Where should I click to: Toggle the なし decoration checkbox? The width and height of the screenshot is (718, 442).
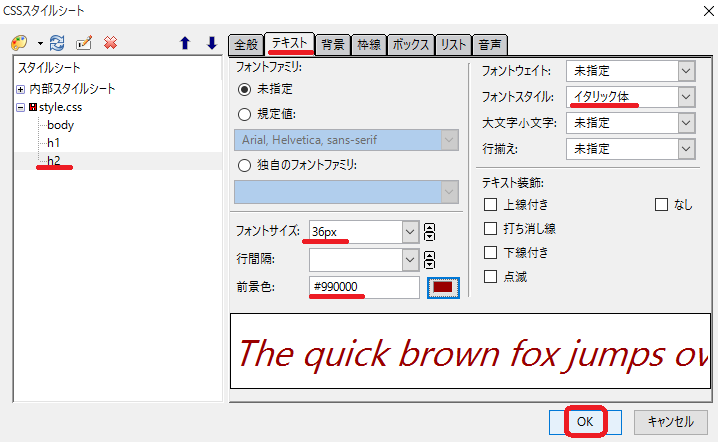click(661, 204)
